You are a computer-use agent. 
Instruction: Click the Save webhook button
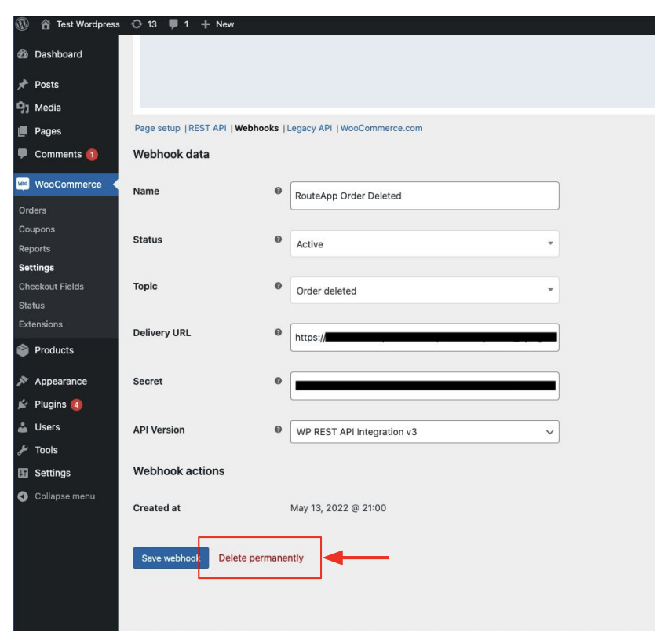(170, 558)
